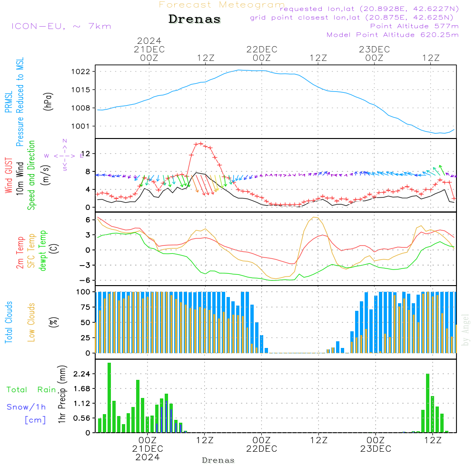476x476 pixels.
Task: Click the '22DEC' label above the pressure chart
Action: [262, 50]
